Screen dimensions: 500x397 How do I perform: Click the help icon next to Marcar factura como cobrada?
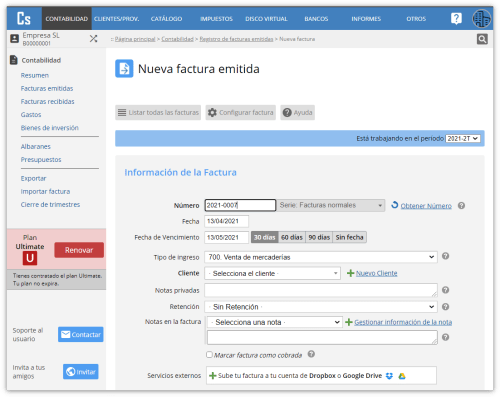tap(311, 354)
